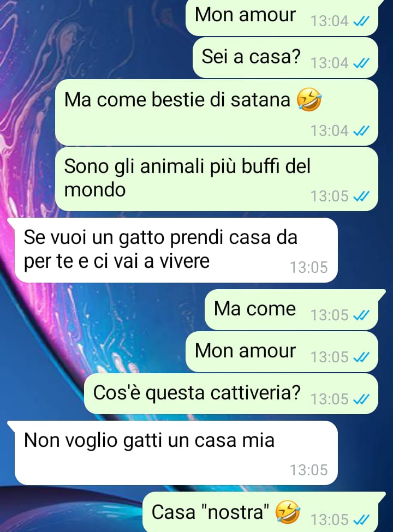Tap the 13:04 timestamp on "bestie di satana"

pyautogui.click(x=330, y=130)
